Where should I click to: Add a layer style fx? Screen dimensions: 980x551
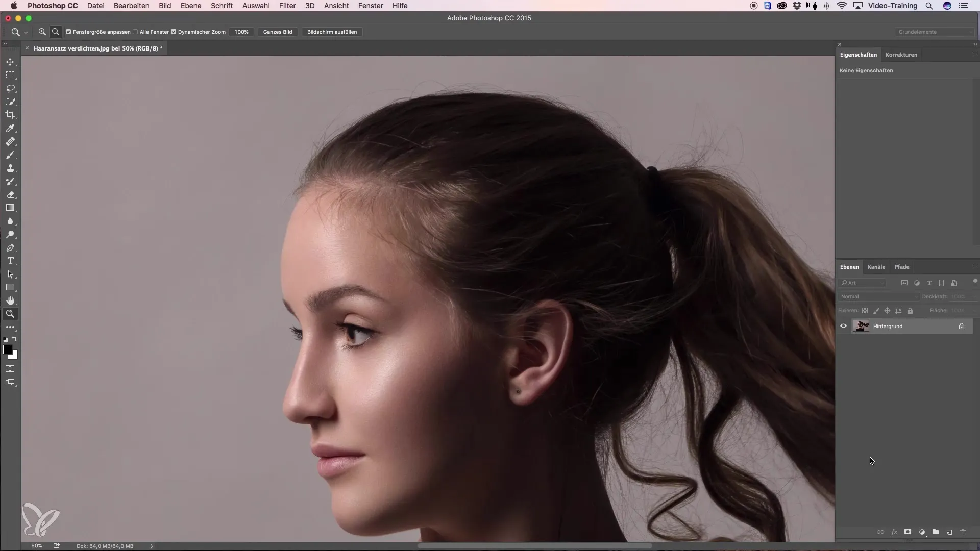tap(894, 532)
